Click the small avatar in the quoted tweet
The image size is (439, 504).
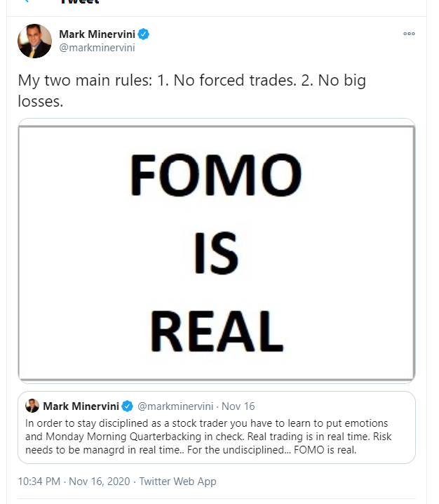(x=32, y=406)
